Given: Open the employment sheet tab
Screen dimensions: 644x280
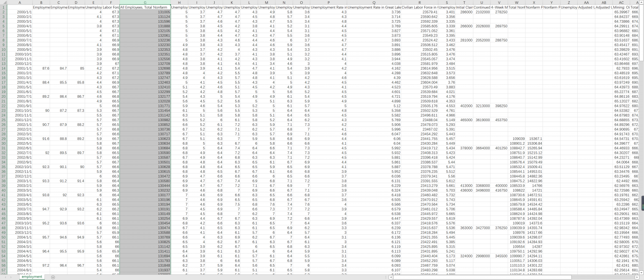Looking at the screenshot, I should coord(32,277).
